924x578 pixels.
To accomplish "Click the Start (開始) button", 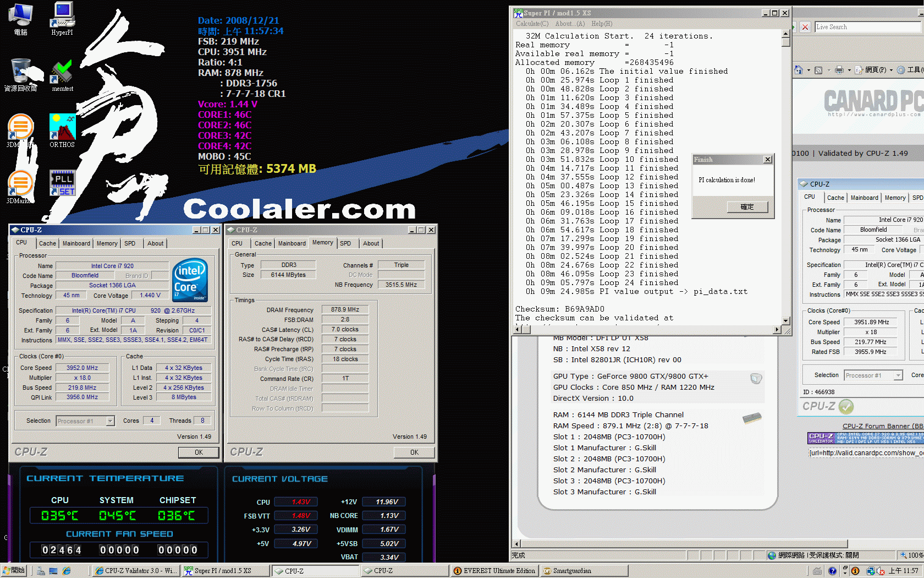I will pyautogui.click(x=14, y=571).
